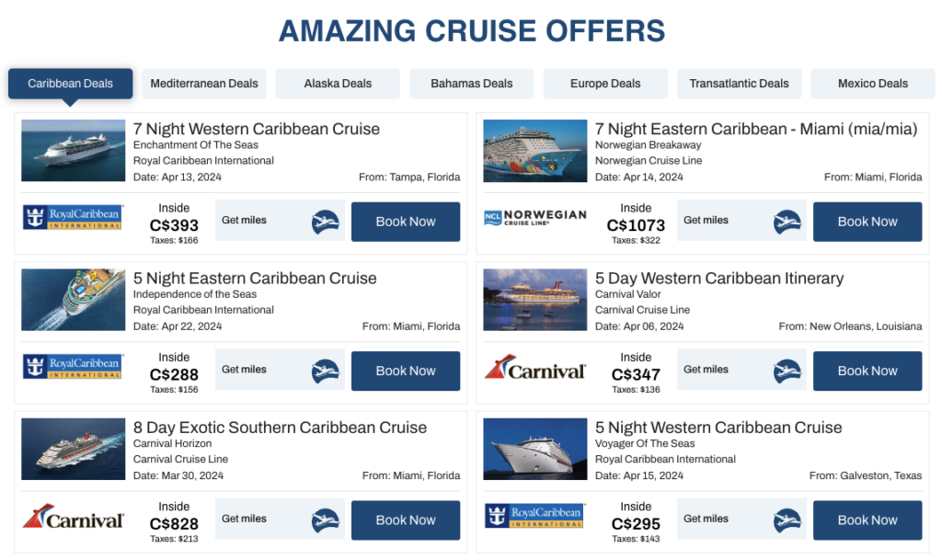Image resolution: width=942 pixels, height=560 pixels.
Task: Book the 7 Night Western Caribbean Cruise
Action: pos(406,222)
